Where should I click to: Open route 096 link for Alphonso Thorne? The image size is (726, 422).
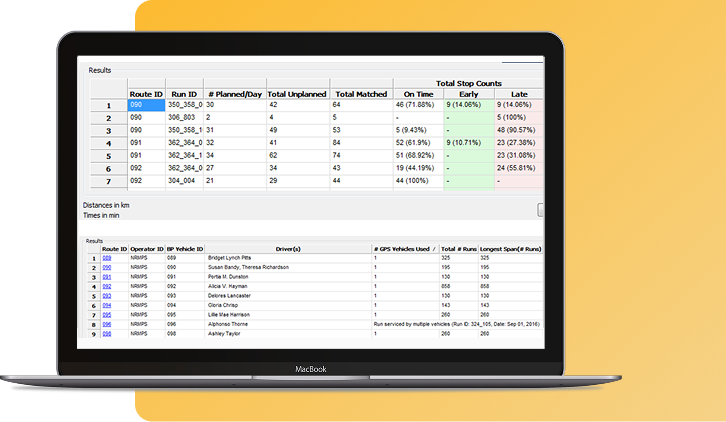click(107, 324)
